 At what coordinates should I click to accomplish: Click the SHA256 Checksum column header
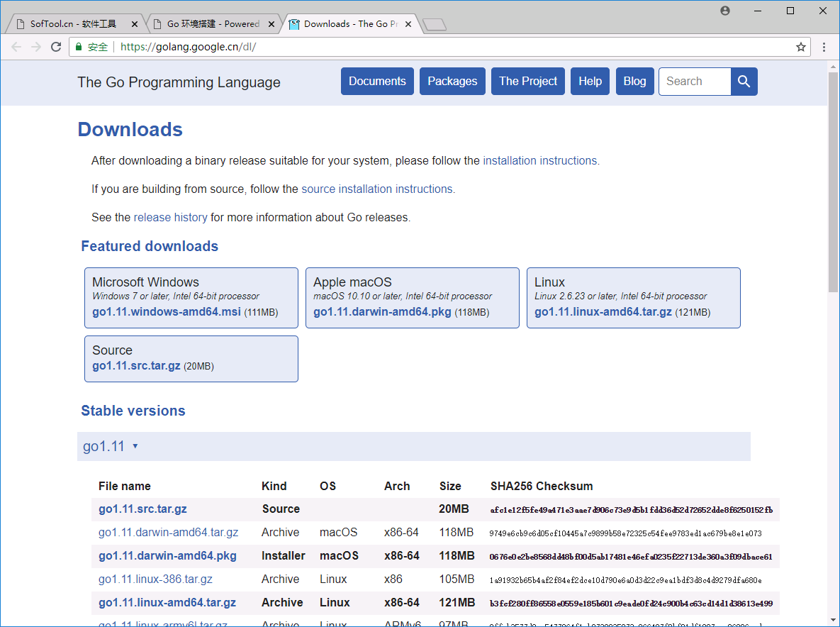542,486
